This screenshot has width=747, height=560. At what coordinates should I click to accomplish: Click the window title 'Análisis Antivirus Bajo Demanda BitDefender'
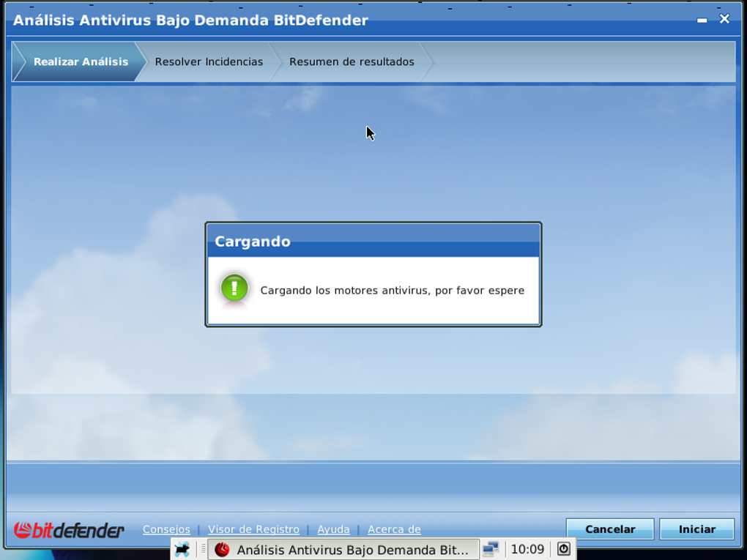pyautogui.click(x=190, y=20)
